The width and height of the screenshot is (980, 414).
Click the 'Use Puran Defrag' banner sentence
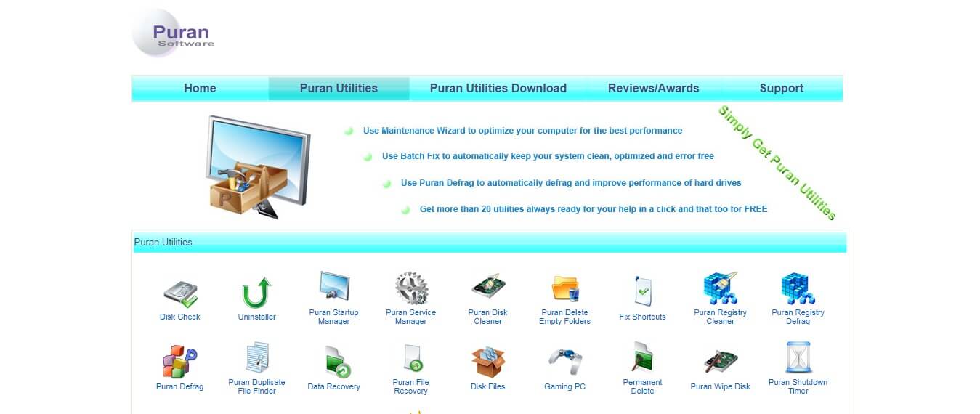click(571, 183)
